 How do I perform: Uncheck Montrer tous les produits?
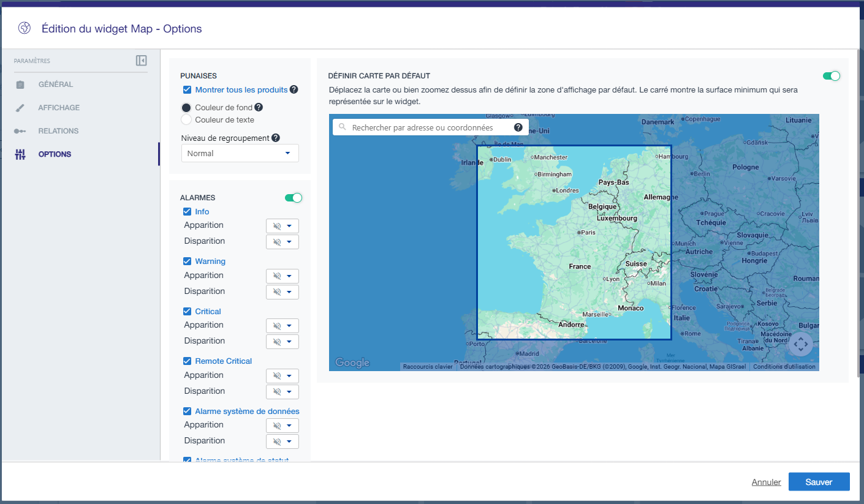188,90
